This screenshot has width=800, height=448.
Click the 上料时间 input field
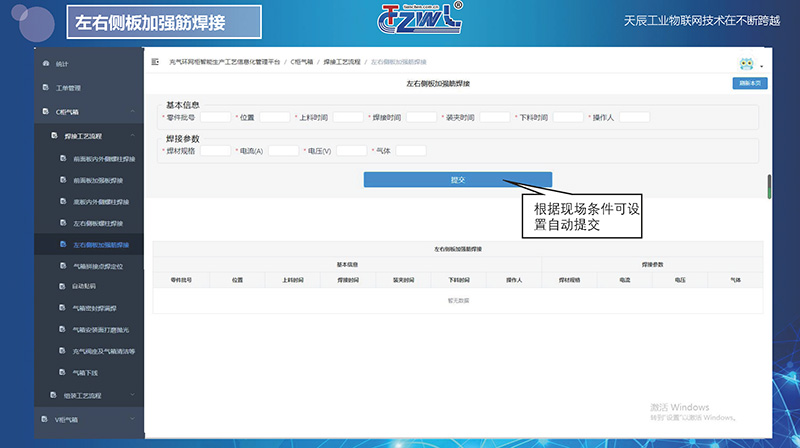(348, 117)
